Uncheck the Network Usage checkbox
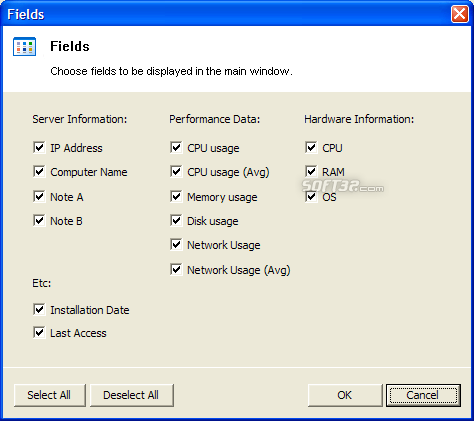The height and width of the screenshot is (421, 474). click(x=176, y=245)
